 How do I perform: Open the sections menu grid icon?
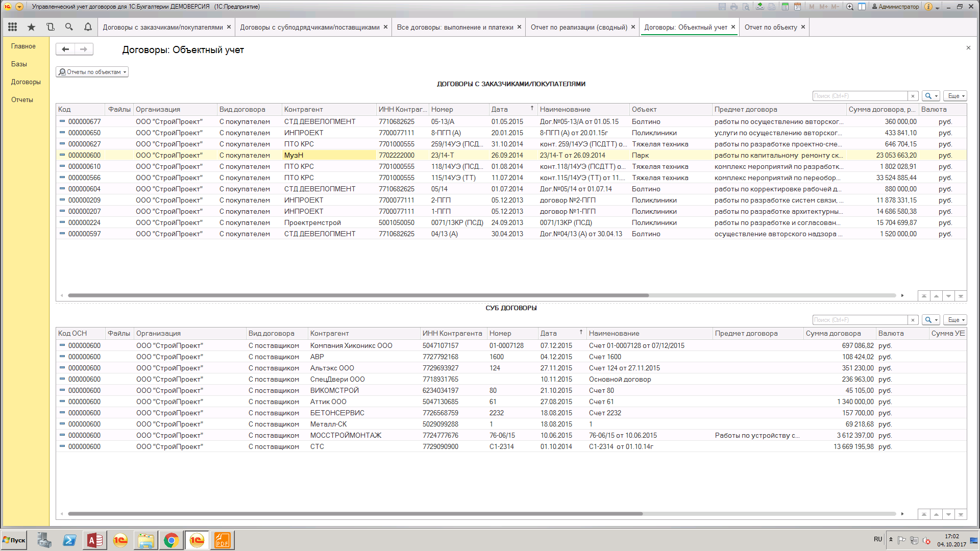[13, 27]
